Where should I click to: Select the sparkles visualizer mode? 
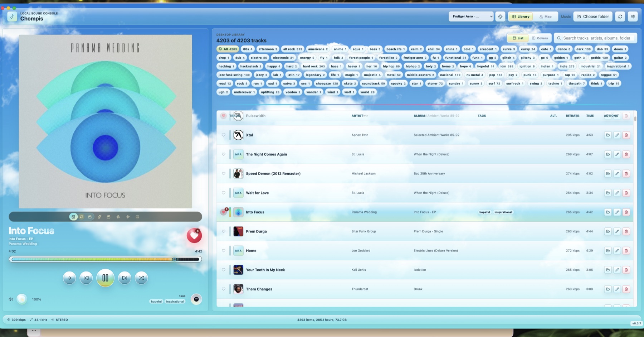[99, 217]
